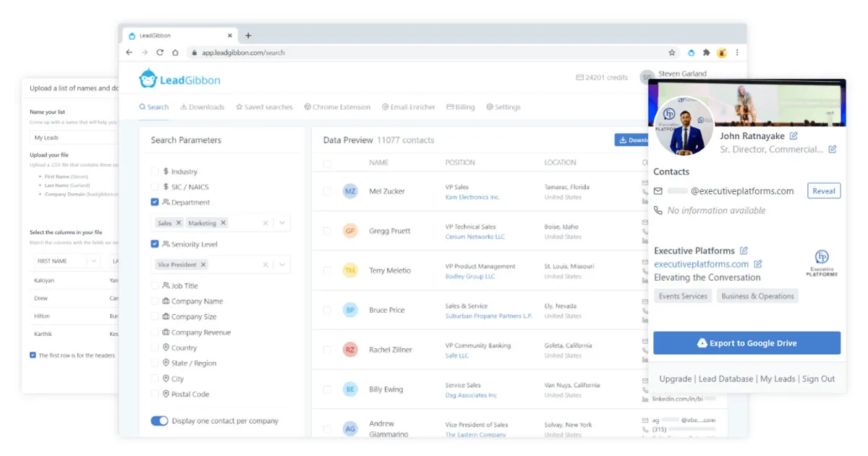Open the Billing tab
Viewport: 868px width, 456px height.
tap(461, 107)
